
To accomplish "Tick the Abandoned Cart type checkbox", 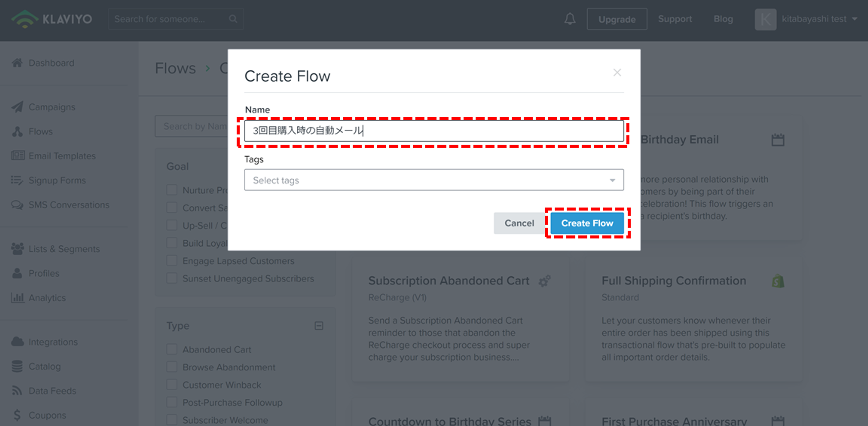I will click(172, 350).
